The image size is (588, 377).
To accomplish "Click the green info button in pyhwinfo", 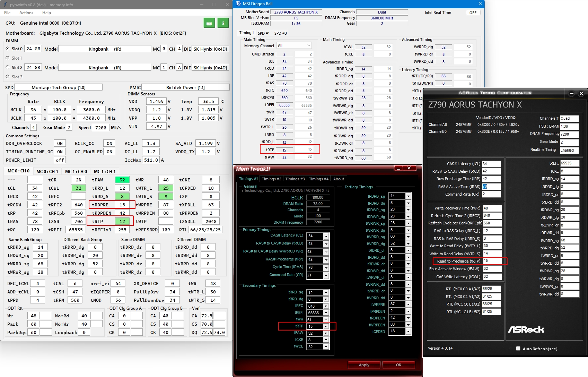I will (x=223, y=23).
